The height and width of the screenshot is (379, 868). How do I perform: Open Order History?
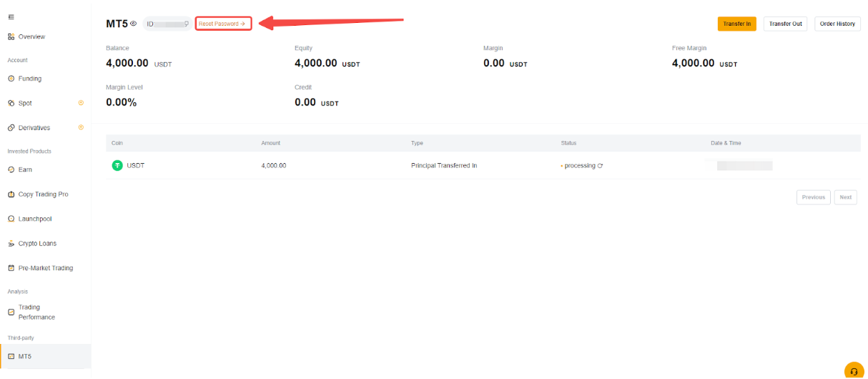[x=837, y=24]
